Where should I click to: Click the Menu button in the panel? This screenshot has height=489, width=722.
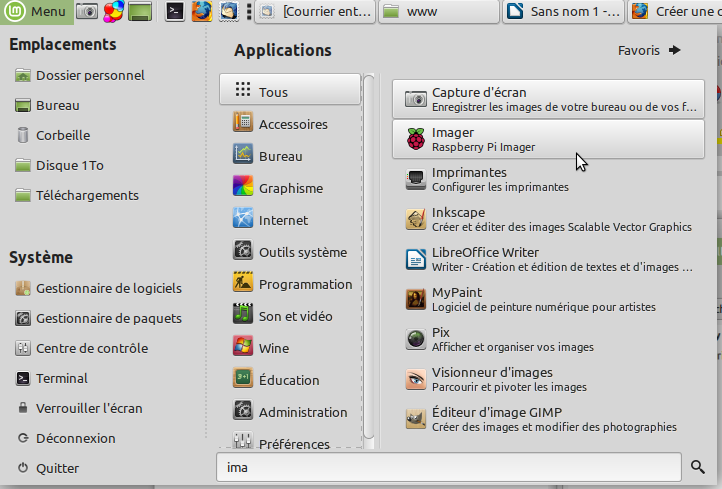pos(37,12)
